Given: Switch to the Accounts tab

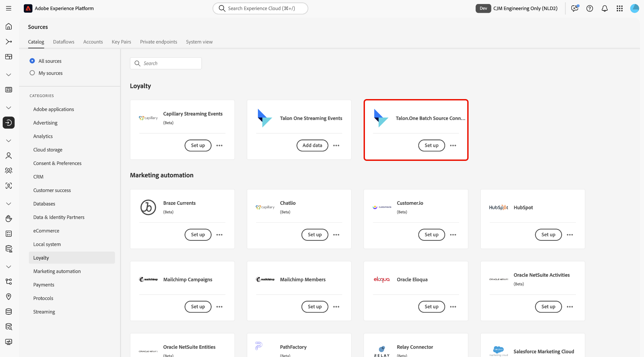Looking at the screenshot, I should click(x=93, y=42).
